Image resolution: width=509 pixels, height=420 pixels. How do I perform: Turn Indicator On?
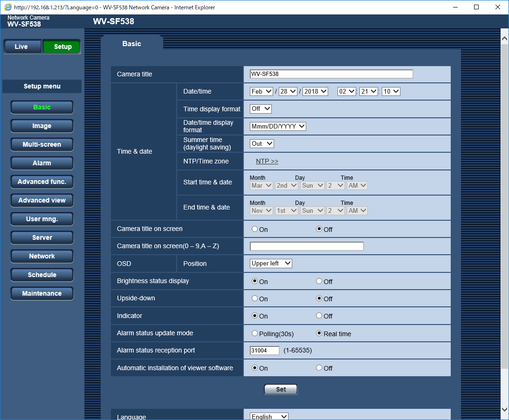(x=254, y=316)
